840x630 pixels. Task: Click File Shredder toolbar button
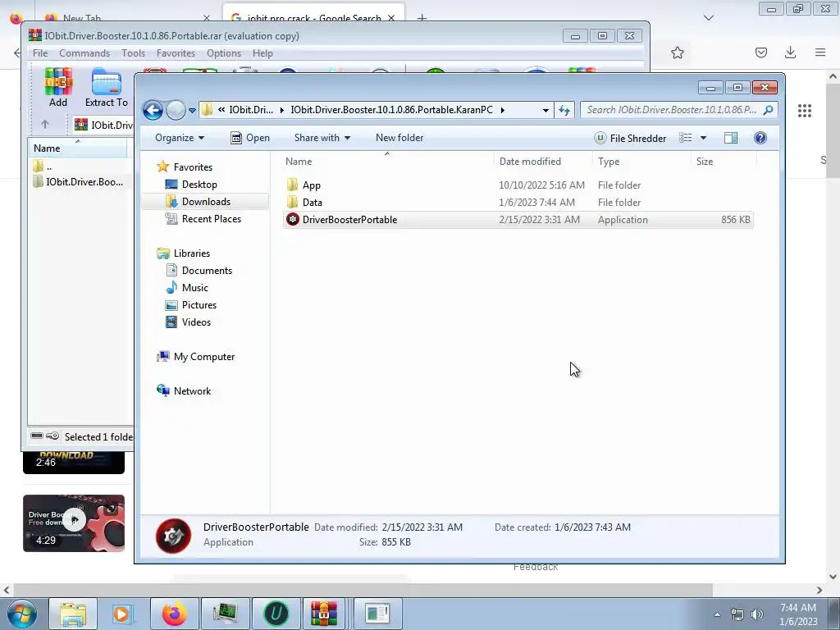[631, 138]
